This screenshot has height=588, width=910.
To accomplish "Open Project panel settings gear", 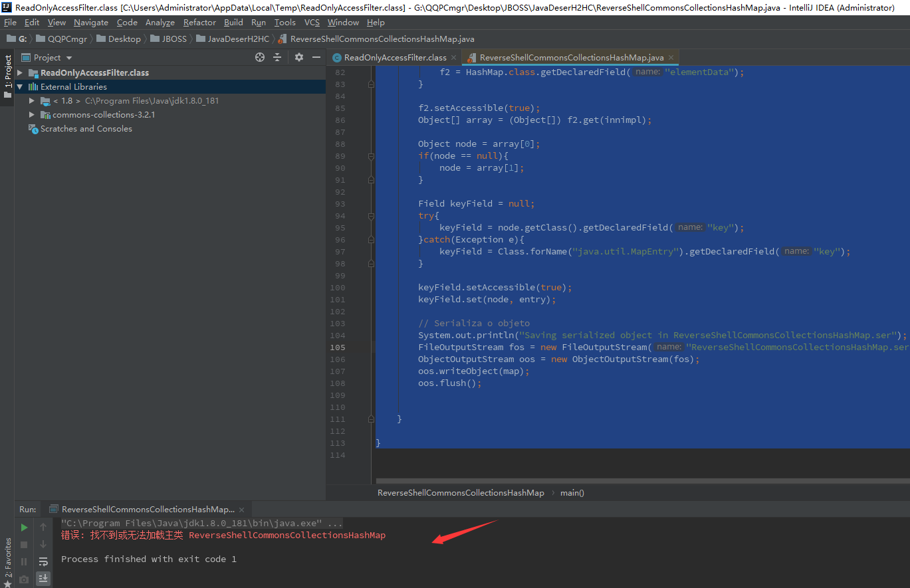I will coord(299,58).
